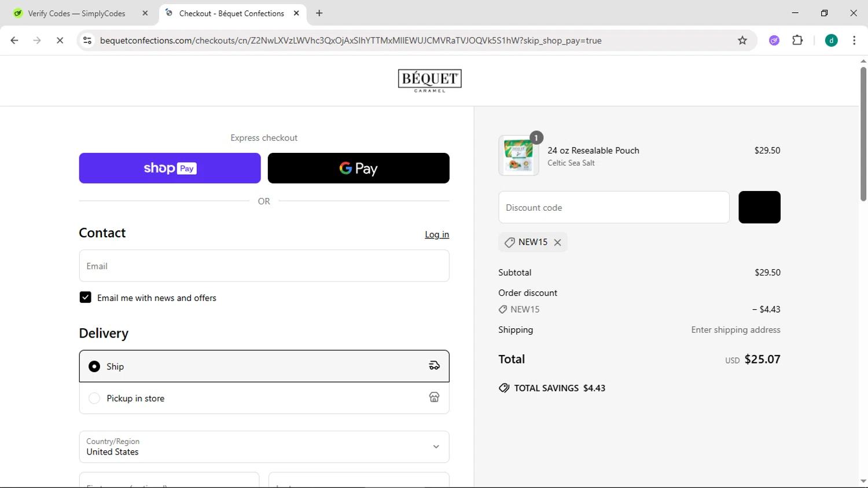Switch to Verify Codes — SimplyCodes tab

coord(76,13)
